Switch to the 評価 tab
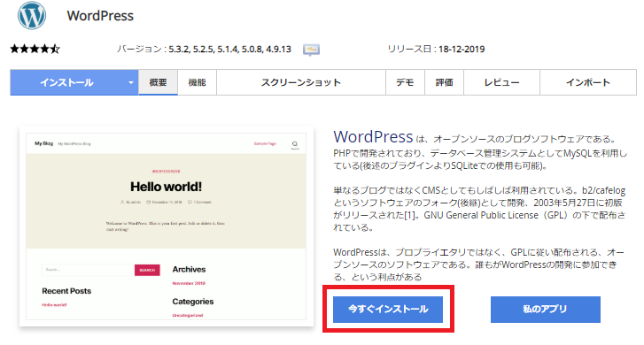Viewport: 644px width, 345px height. point(444,82)
